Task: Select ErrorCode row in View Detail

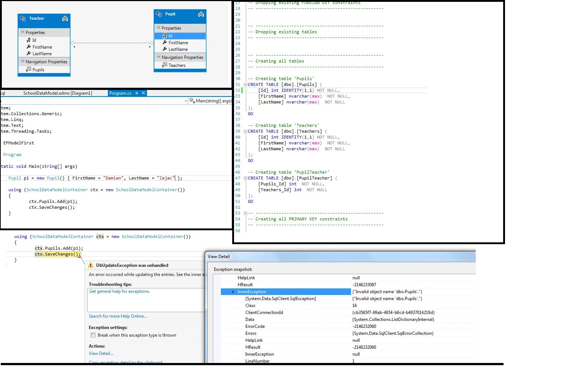Action: point(347,326)
